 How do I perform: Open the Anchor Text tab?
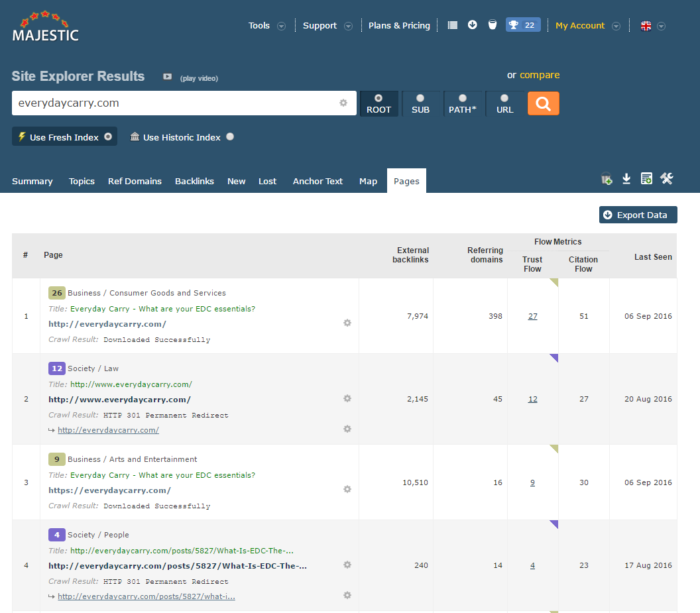[x=318, y=181]
